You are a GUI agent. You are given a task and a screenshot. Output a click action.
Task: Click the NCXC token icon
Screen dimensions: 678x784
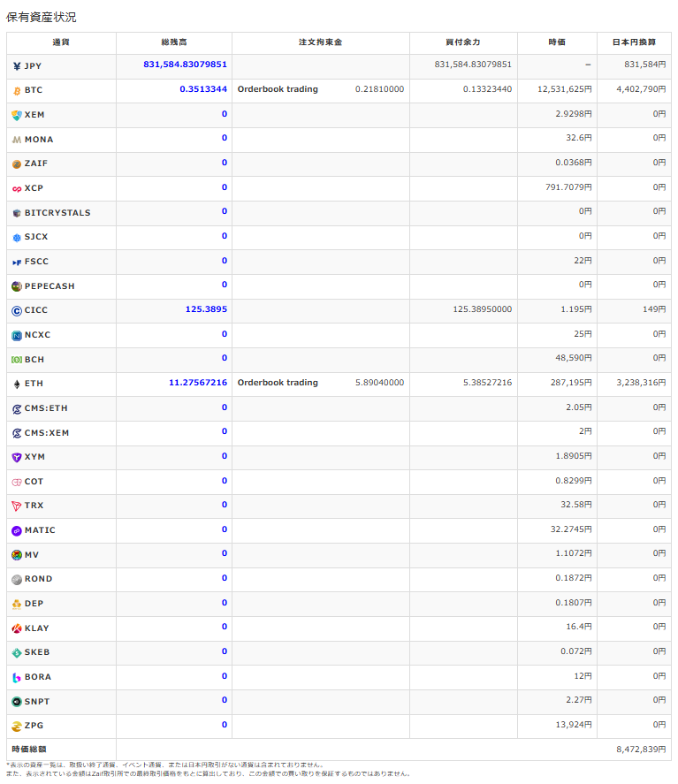pos(17,336)
